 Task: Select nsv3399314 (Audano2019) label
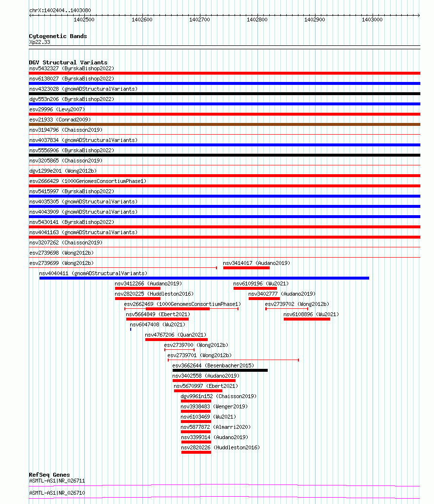pyautogui.click(x=215, y=438)
